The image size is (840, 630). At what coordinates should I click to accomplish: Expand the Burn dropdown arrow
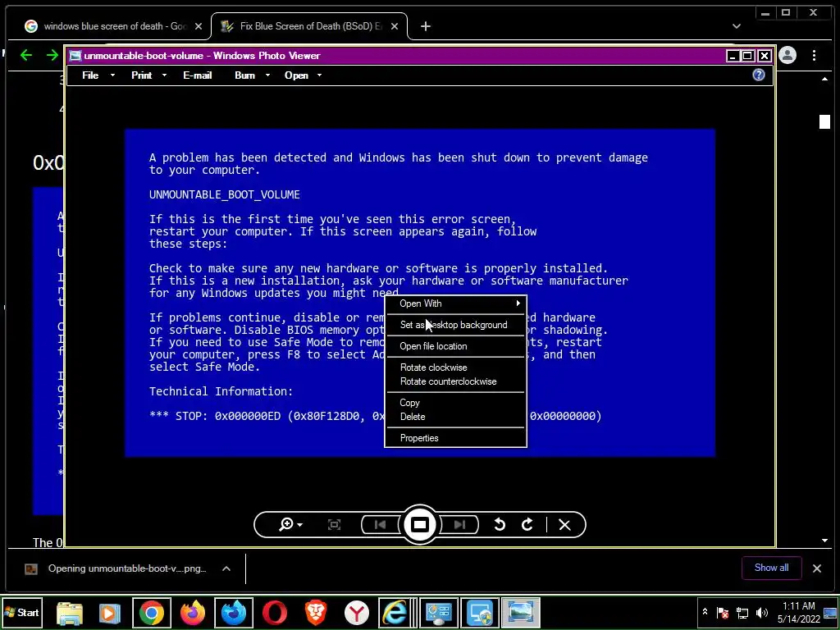click(267, 75)
